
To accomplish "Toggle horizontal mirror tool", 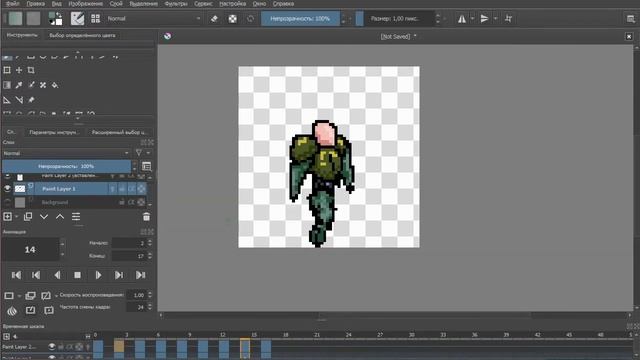I will click(x=462, y=19).
